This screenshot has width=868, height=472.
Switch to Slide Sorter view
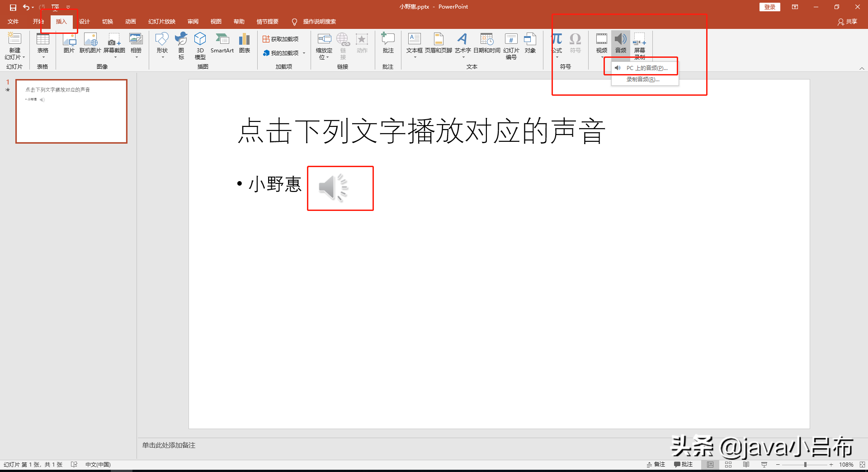pyautogui.click(x=728, y=464)
